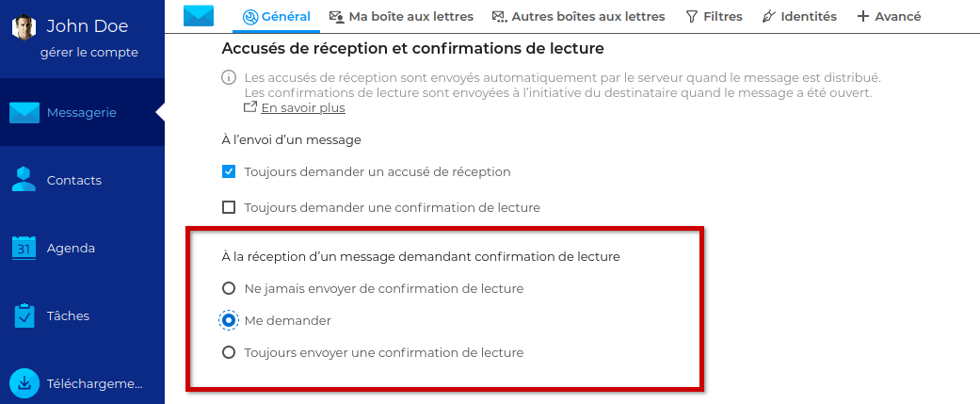This screenshot has width=980, height=404.
Task: Select Toujours envoyer une confirmation de lecture
Action: coord(229,352)
